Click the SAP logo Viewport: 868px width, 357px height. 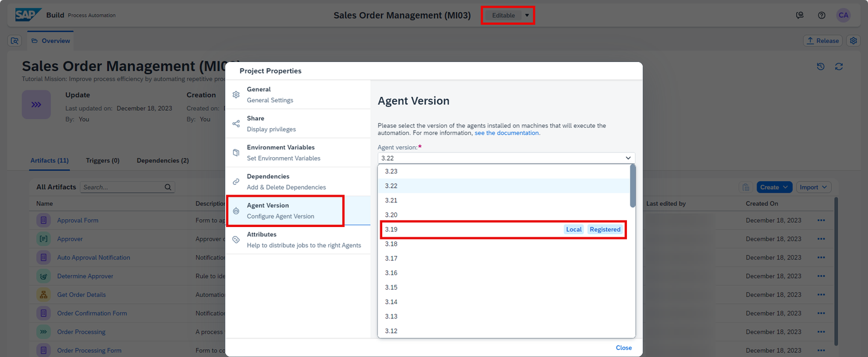[28, 15]
